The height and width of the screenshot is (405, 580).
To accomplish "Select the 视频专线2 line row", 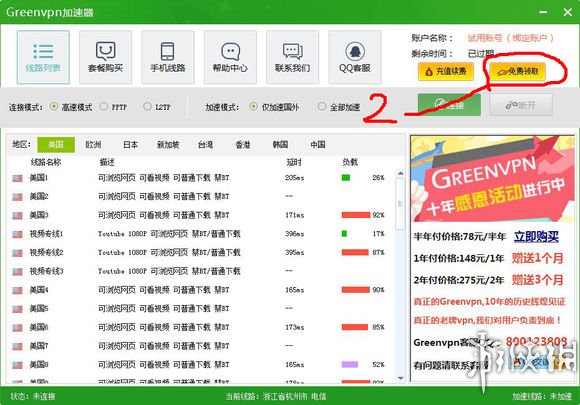I will [200, 253].
